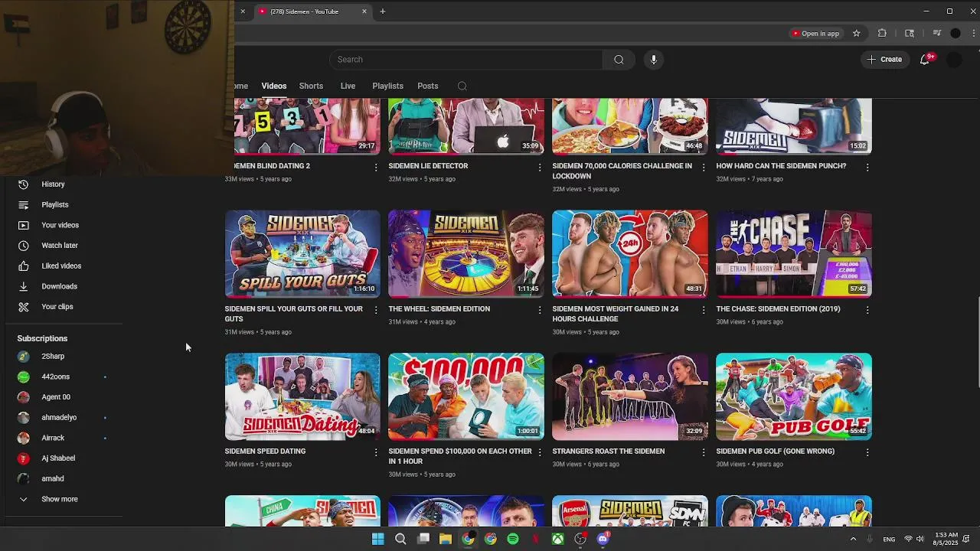Image resolution: width=980 pixels, height=551 pixels.
Task: Click the Create button
Action: [x=884, y=60]
